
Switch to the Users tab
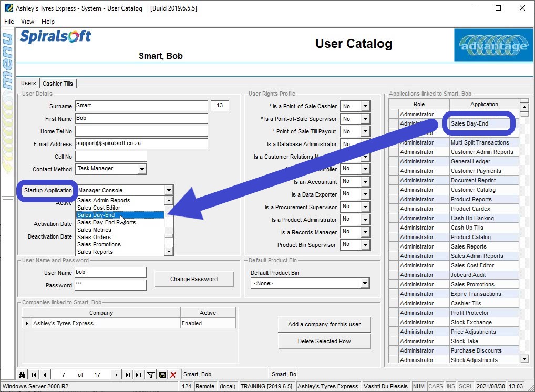point(28,83)
